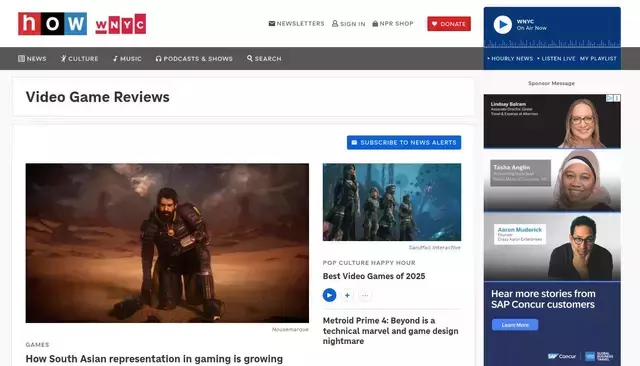Click Subscribe to News Alerts button
Image resolution: width=640 pixels, height=366 pixels.
pyautogui.click(x=404, y=142)
